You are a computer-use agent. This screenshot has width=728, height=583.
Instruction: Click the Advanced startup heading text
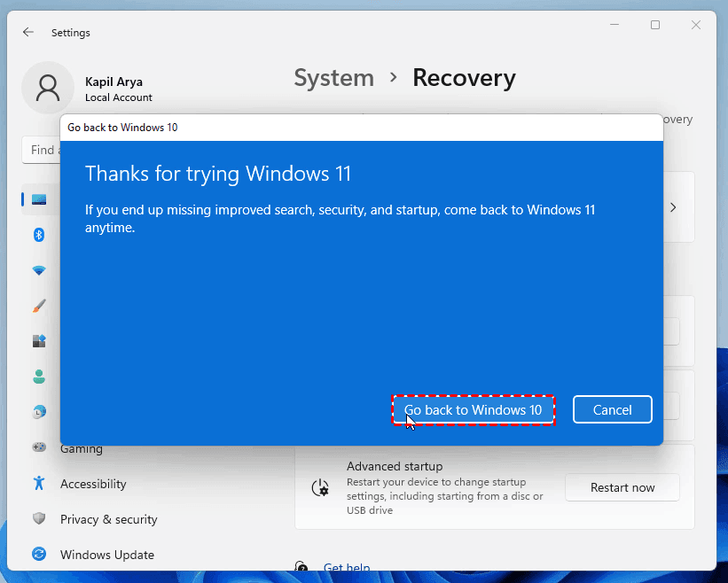click(x=395, y=466)
